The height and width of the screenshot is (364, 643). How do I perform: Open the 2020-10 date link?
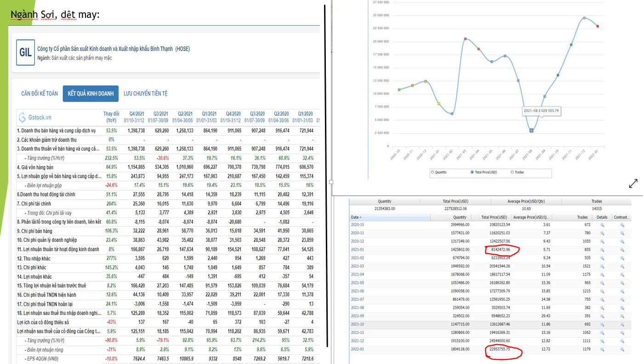point(357,225)
